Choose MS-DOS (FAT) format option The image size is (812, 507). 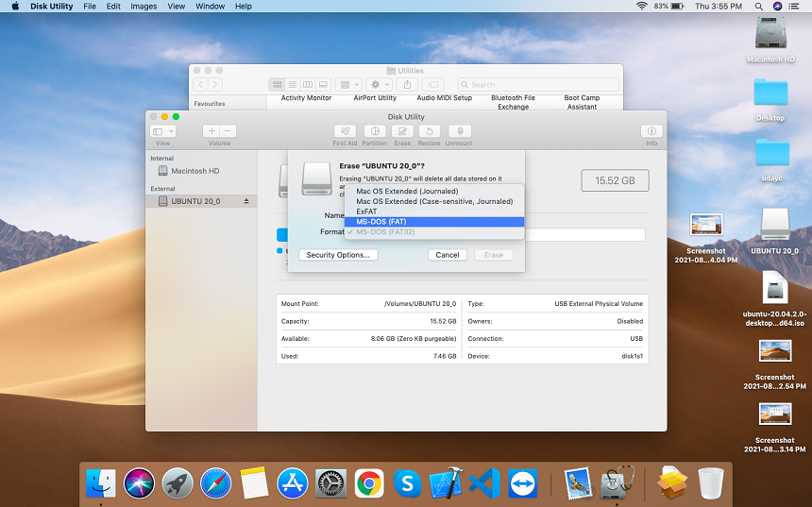tap(434, 222)
